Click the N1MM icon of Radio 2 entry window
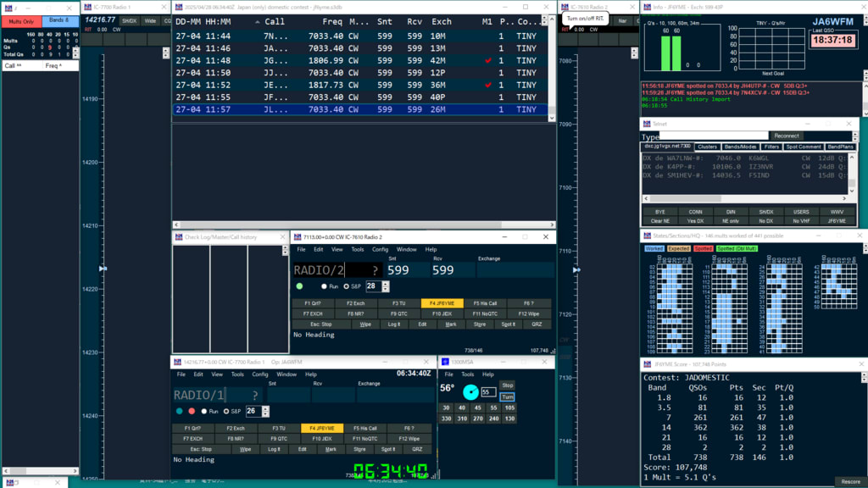 pos(298,237)
